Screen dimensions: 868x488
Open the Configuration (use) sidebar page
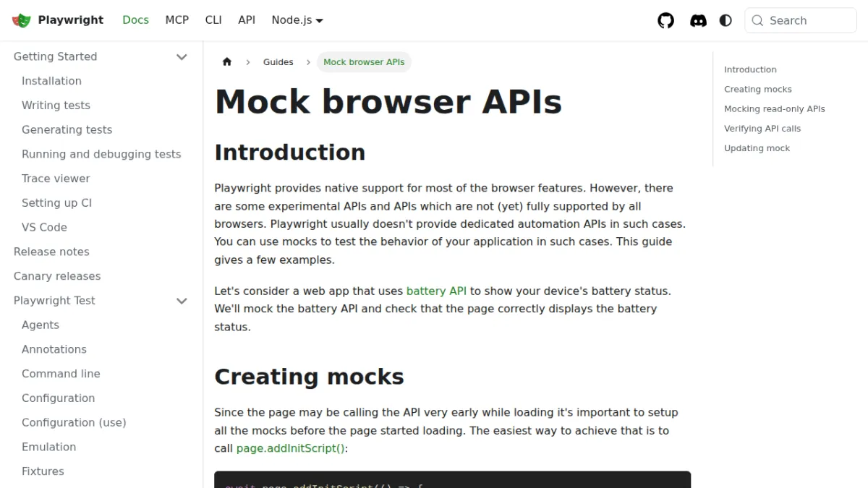coord(74,423)
